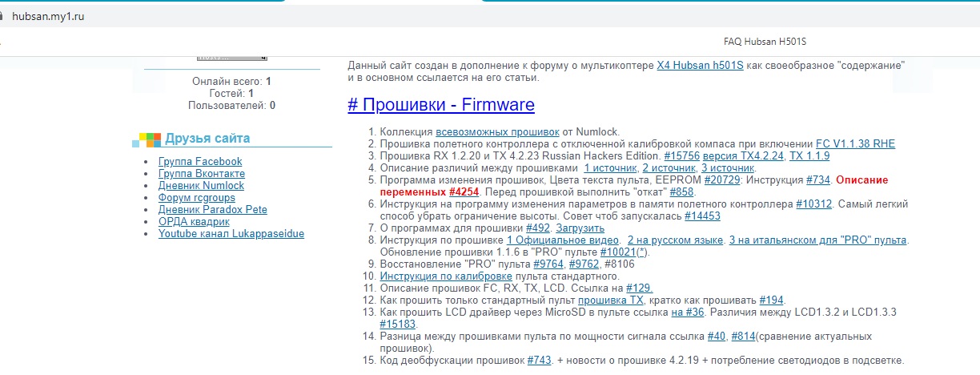Click the Гостей: 1 counter text

pyautogui.click(x=232, y=94)
